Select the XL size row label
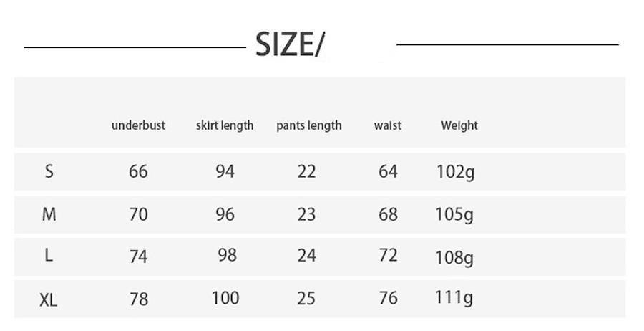644x331 pixels. [x=49, y=300]
